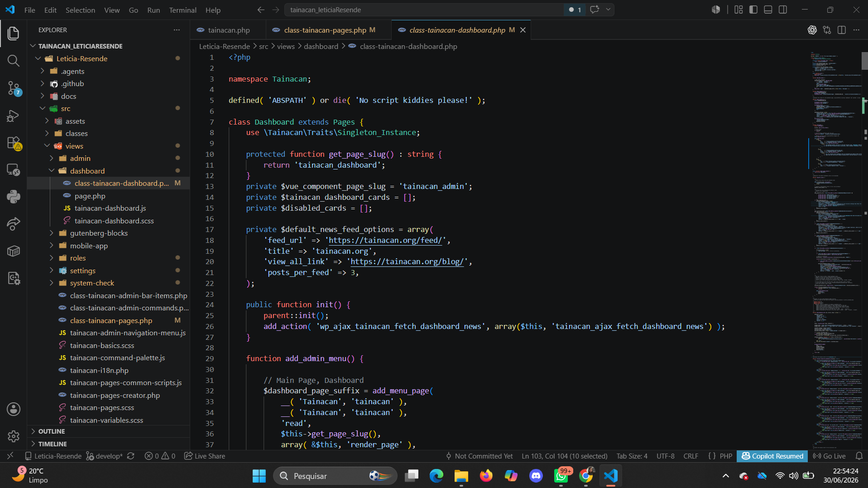Toggle Secondary Side Bar visibility
The image size is (868, 488).
[783, 10]
